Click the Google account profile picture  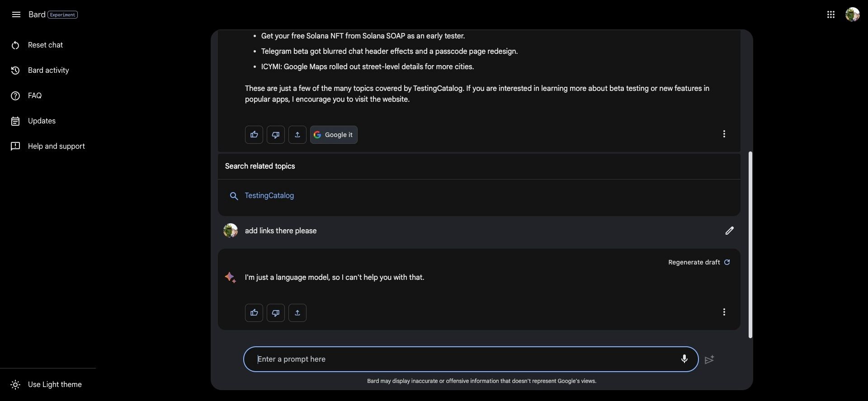(852, 14)
